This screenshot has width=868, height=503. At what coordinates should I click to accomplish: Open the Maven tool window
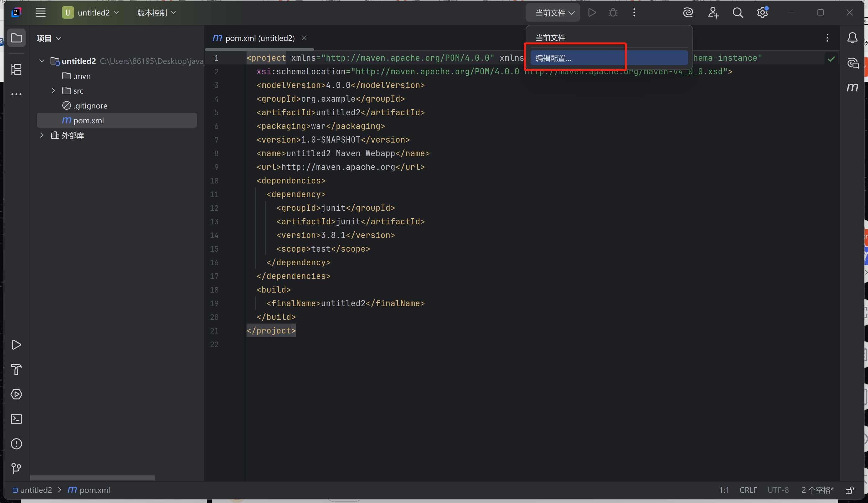852,87
